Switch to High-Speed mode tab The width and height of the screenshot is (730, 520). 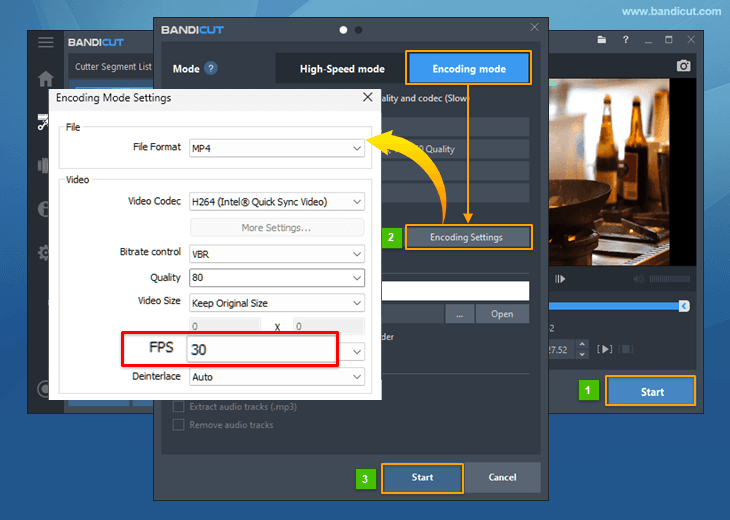[342, 69]
